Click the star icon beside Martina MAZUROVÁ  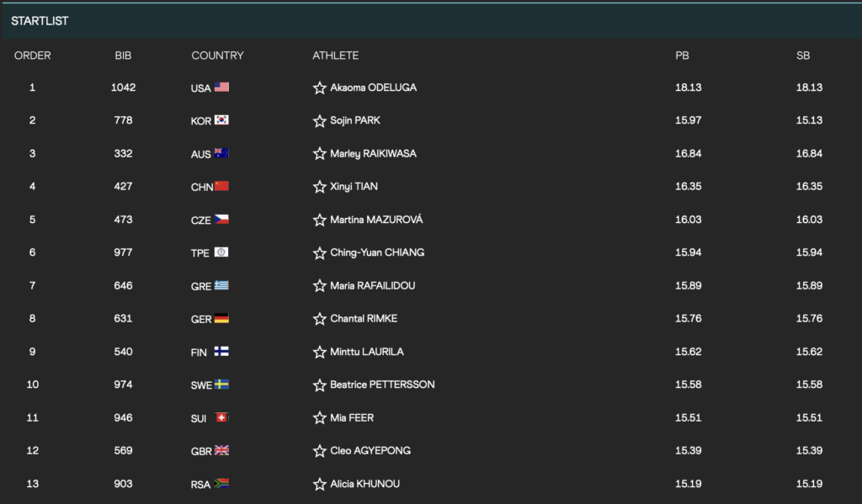click(320, 220)
